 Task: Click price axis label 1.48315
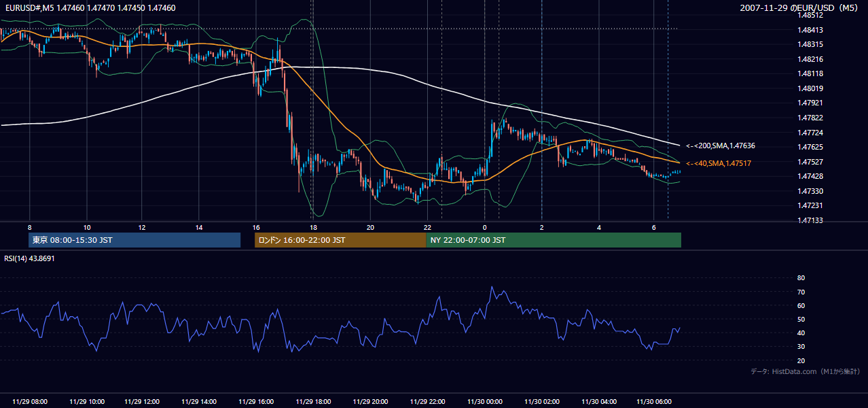pyautogui.click(x=810, y=44)
